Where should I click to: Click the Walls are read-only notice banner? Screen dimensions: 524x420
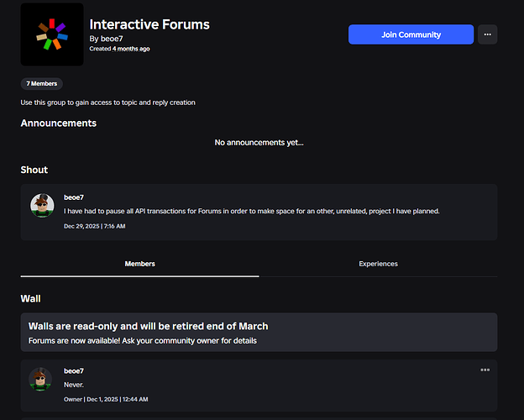click(x=259, y=333)
